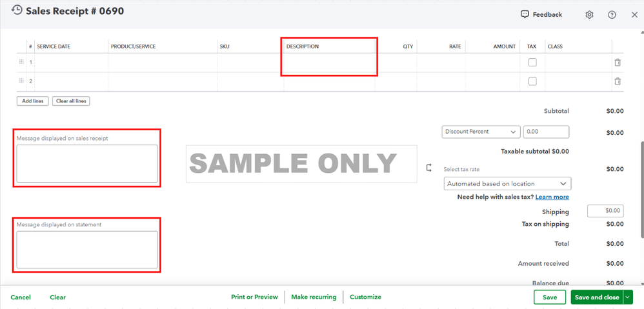Click Cancel at the bottom

point(21,297)
